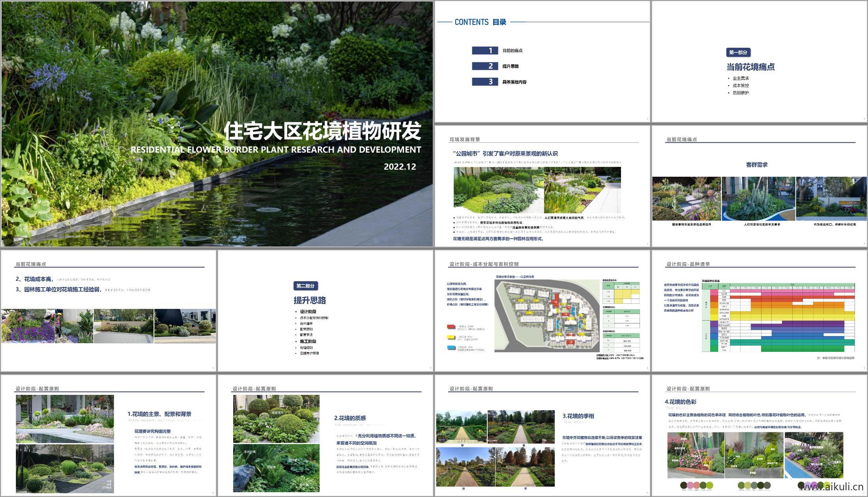868x497 pixels.
Task: Select the yellow 二级区域 legend block
Action: [451, 338]
